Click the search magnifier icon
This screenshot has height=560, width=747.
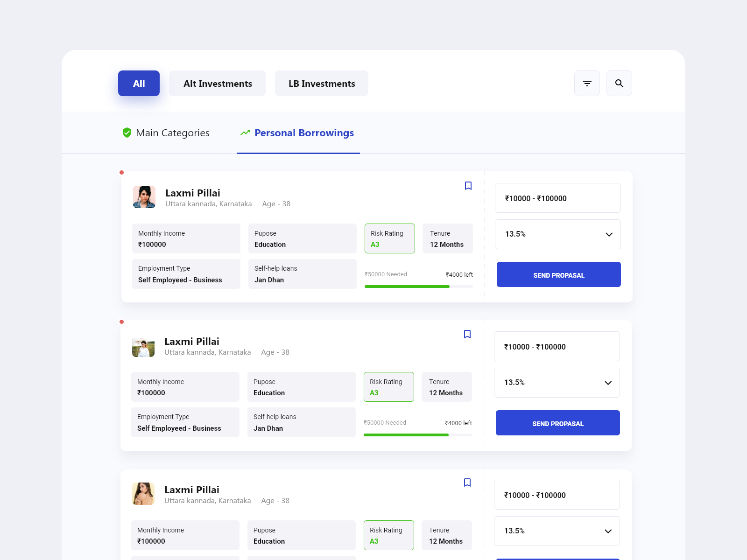pos(619,84)
